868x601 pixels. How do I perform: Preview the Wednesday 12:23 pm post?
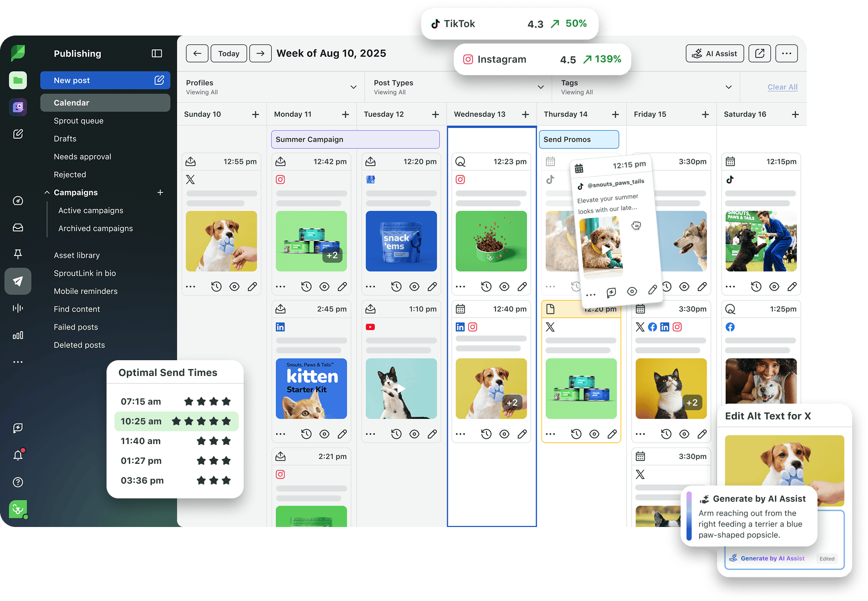pos(504,287)
